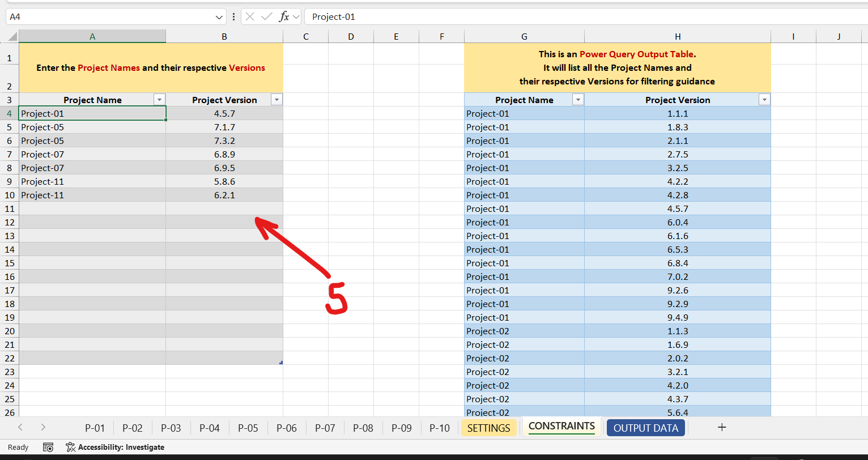868x460 pixels.
Task: Select Project-07 cell in row 7
Action: (92, 154)
